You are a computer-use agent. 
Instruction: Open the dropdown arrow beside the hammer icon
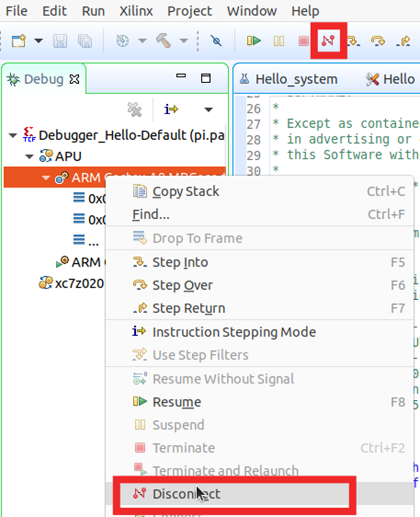[x=183, y=41]
